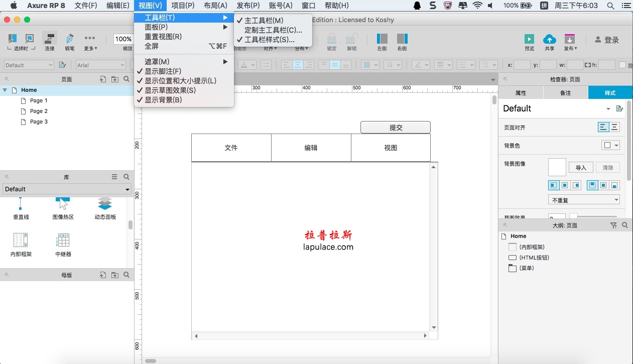Screen dimensions: 633x364
Task: Select the Pen (钢笔) tool
Action: point(69,40)
